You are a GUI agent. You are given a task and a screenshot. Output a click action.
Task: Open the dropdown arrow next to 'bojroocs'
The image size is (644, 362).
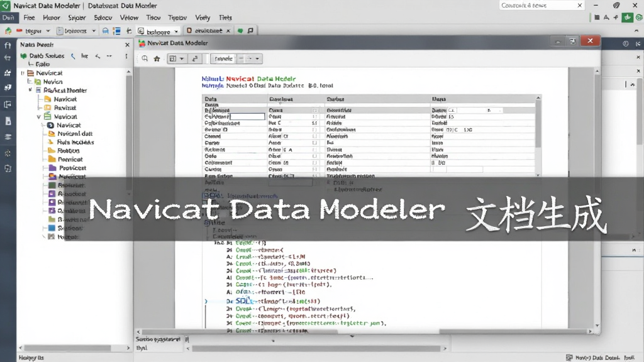(94, 31)
